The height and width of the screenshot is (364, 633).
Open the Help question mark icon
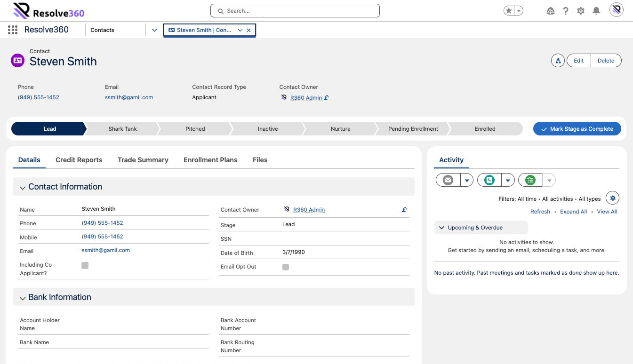(x=566, y=11)
